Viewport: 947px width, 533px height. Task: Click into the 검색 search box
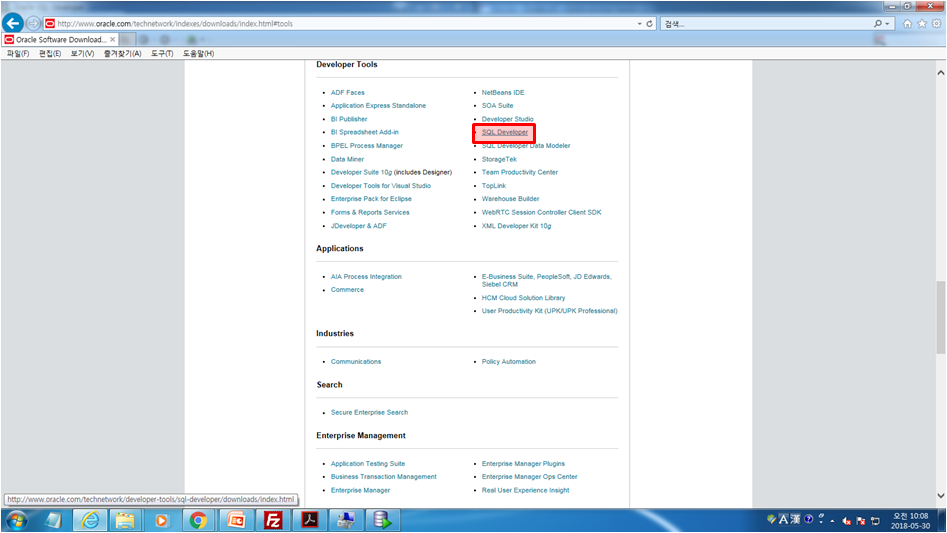pos(766,24)
